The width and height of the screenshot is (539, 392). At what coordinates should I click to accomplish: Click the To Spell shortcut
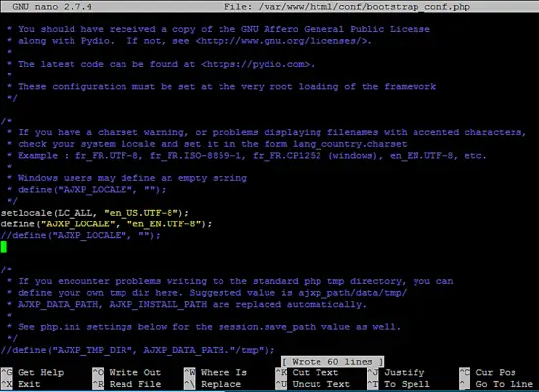coord(399,384)
